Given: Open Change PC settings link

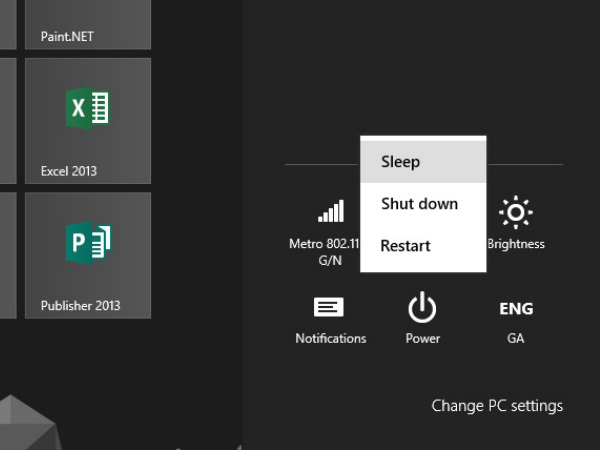Looking at the screenshot, I should coord(497,406).
